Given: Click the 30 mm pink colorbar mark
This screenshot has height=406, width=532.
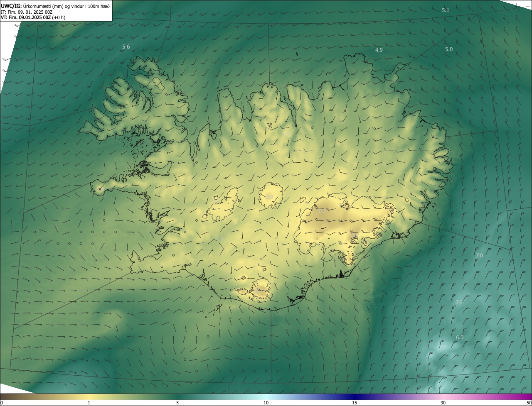Looking at the screenshot, I should point(443,403).
